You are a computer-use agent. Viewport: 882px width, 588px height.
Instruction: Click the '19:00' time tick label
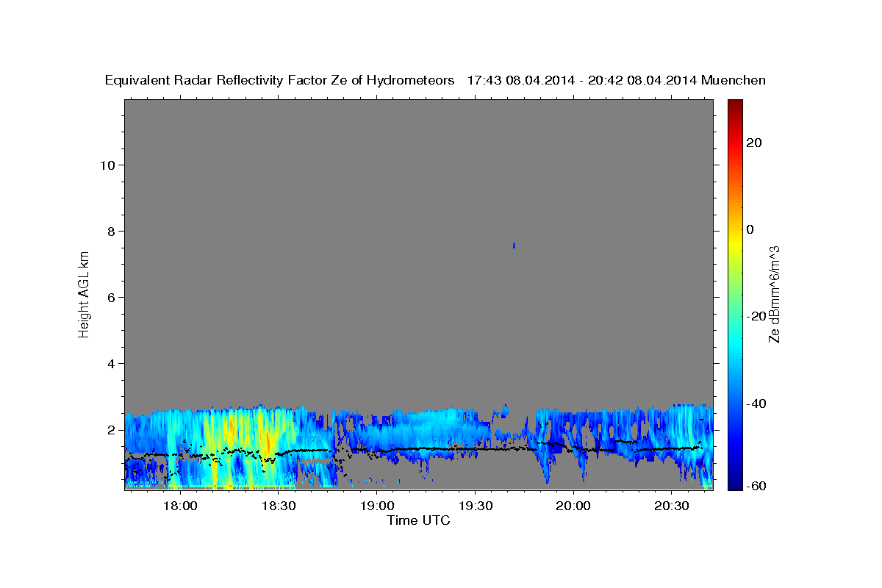tap(377, 507)
